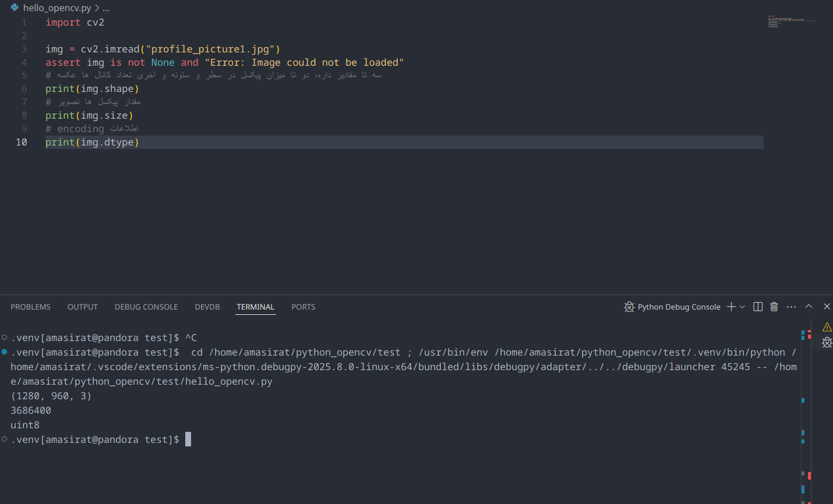Kill terminal with the trash icon
This screenshot has width=833, height=504.
(x=774, y=307)
